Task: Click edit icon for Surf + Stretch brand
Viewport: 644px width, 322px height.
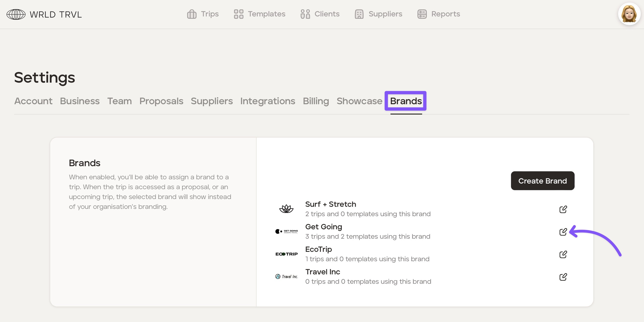Action: [563, 209]
